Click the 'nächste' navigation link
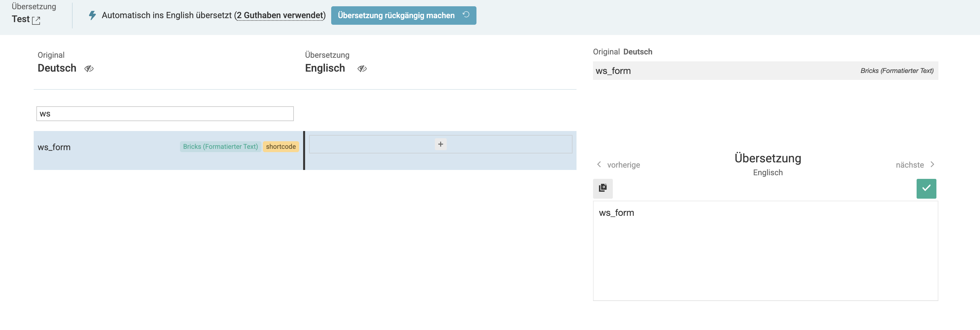The image size is (980, 330). tap(910, 165)
